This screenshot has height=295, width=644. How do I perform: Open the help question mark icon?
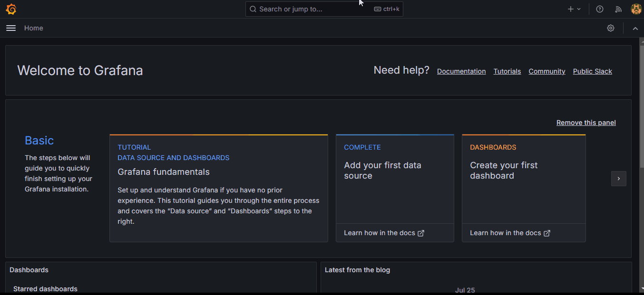600,9
